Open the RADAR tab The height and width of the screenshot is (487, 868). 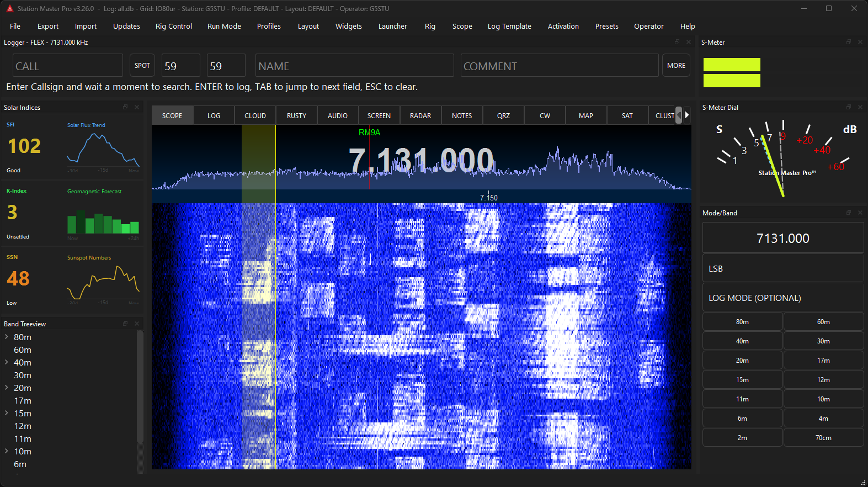point(420,116)
